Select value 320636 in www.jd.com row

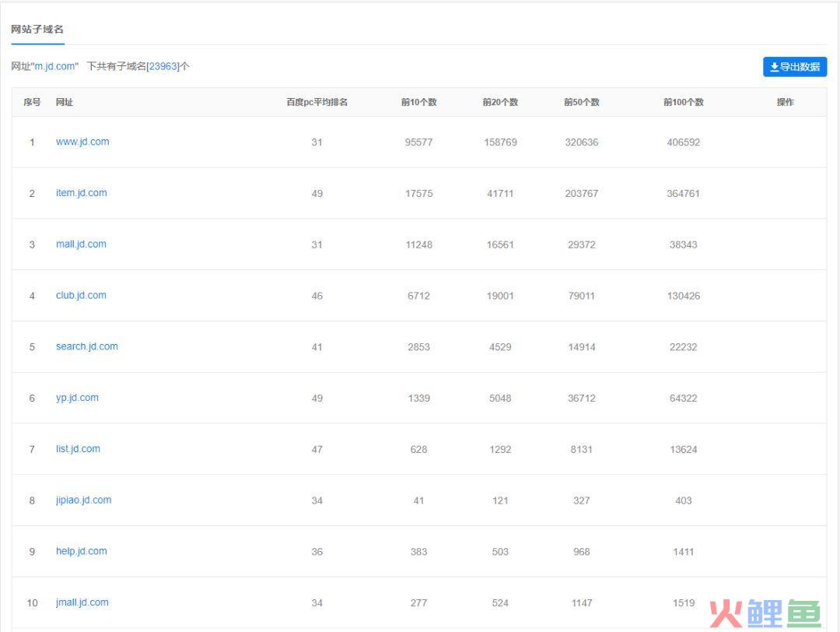[582, 142]
